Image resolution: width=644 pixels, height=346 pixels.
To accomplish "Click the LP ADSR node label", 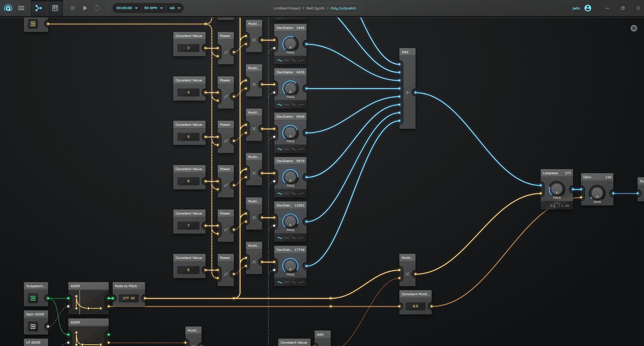I will [33, 343].
